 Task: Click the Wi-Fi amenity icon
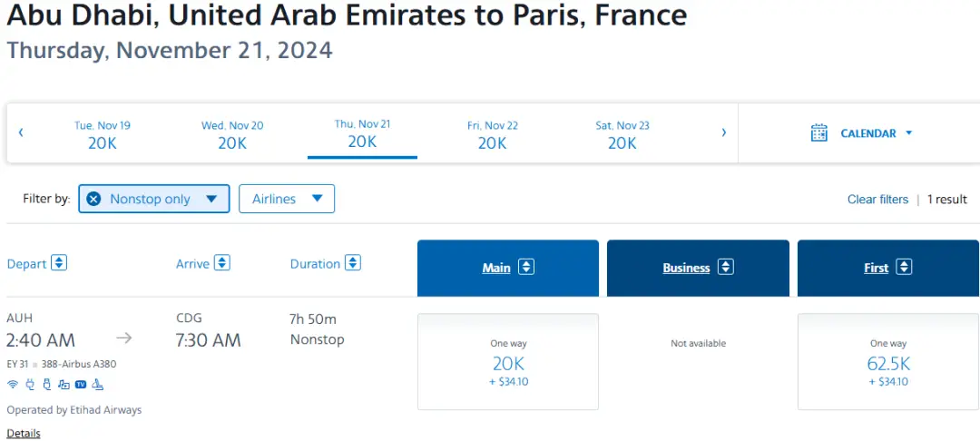point(13,383)
